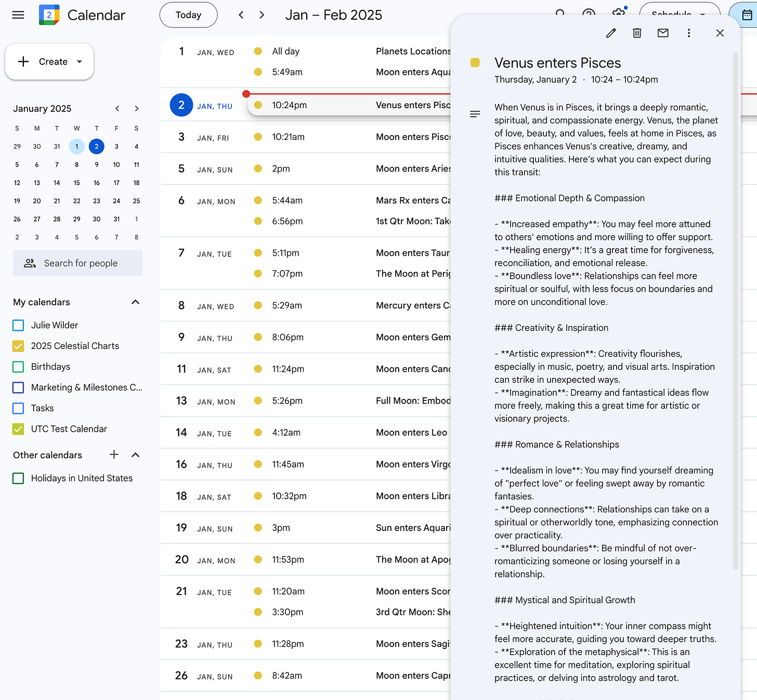Edit the Venus enters Pisces event

(x=611, y=33)
